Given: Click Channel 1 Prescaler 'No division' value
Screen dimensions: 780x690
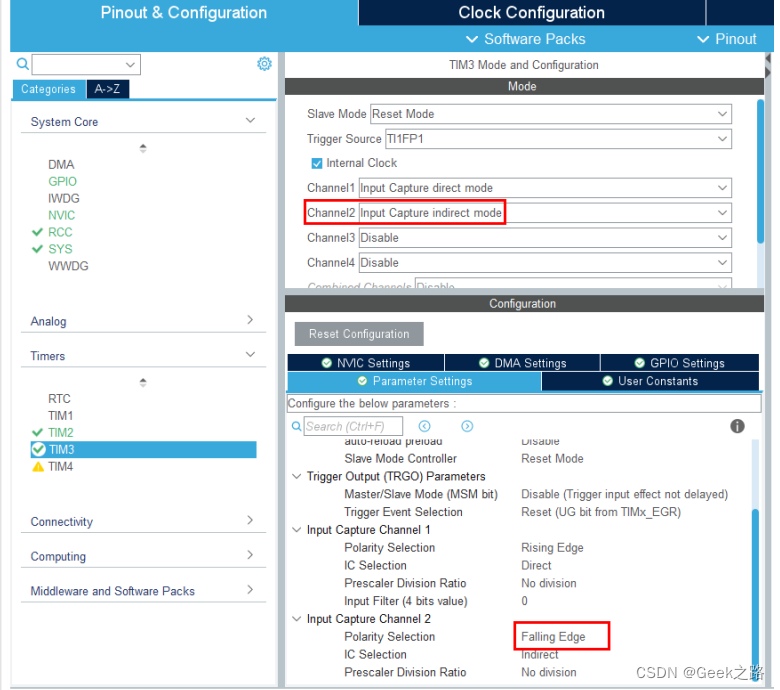Looking at the screenshot, I should point(549,584).
